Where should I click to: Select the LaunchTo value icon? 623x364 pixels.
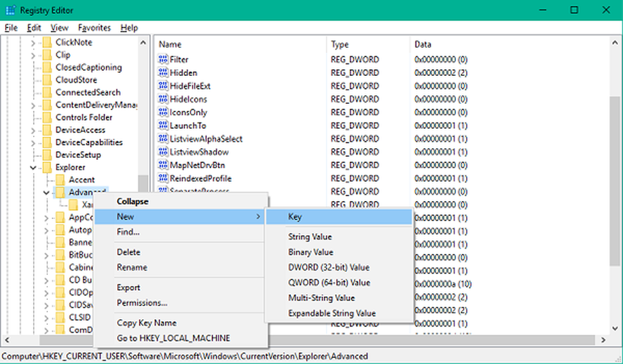pos(164,126)
